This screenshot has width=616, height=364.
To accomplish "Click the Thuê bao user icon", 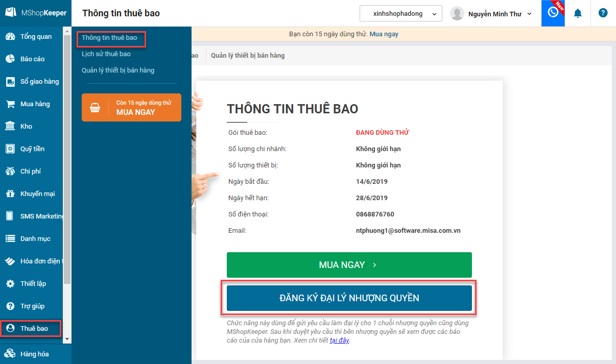I will pos(10,329).
